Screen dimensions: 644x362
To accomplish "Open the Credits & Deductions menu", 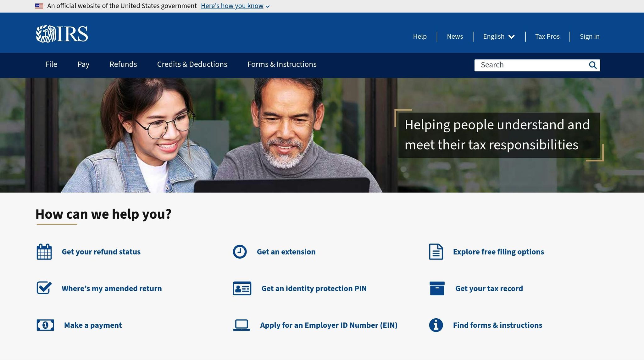I will 192,64.
